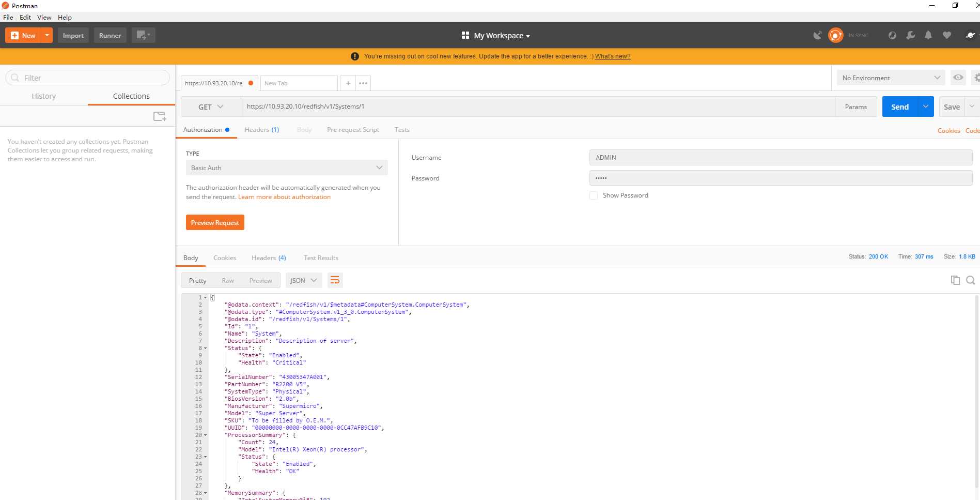
Task: Open the Tests tab
Action: pos(402,130)
